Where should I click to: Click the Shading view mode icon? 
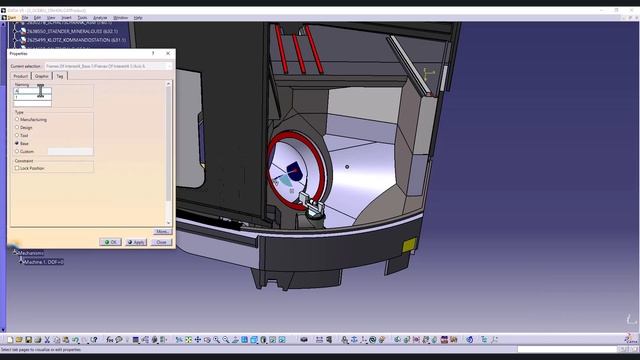pyautogui.click(x=263, y=340)
